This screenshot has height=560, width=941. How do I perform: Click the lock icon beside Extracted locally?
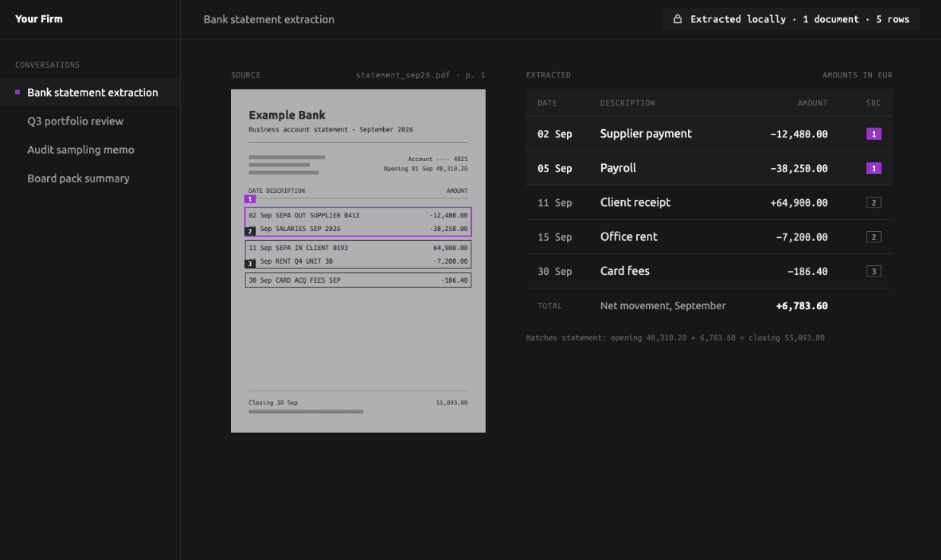pos(677,19)
